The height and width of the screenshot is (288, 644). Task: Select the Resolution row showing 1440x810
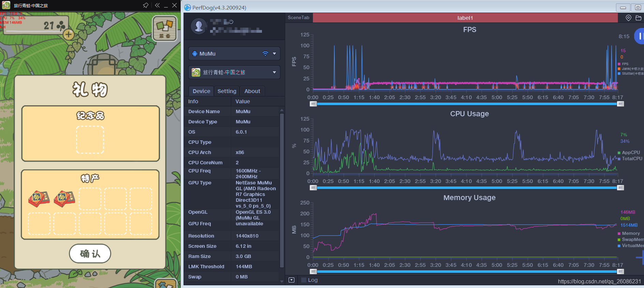[232, 236]
